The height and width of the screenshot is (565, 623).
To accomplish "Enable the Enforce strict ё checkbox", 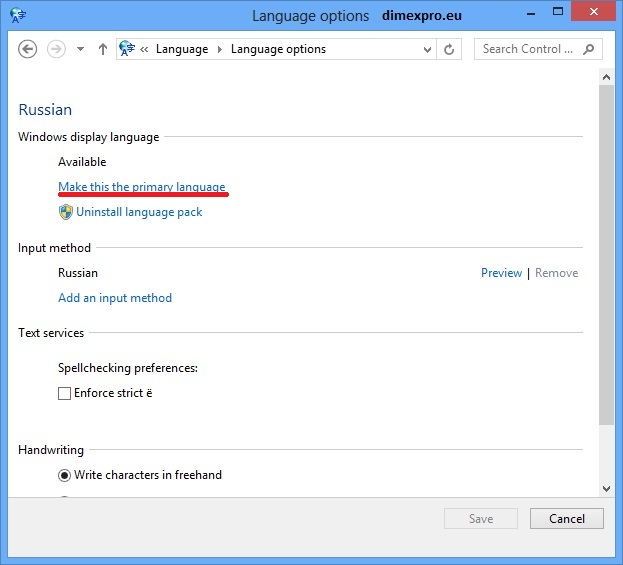I will (x=64, y=393).
